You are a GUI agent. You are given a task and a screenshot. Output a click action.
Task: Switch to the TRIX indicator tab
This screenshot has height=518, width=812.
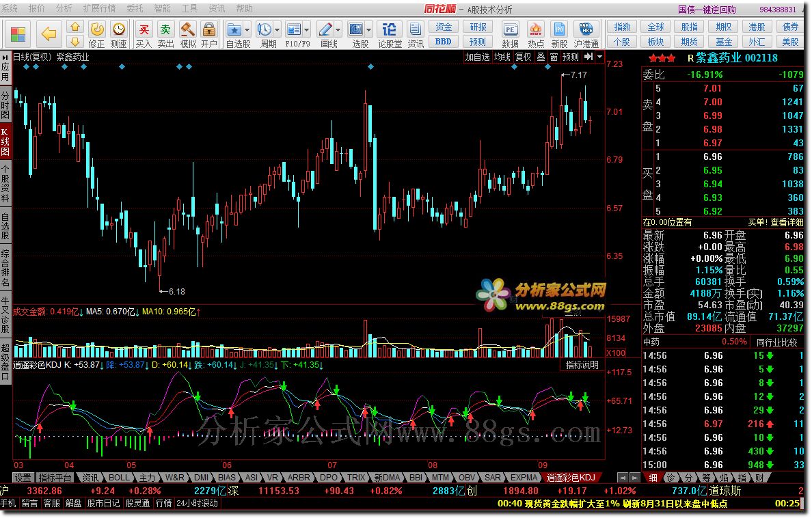[356, 478]
